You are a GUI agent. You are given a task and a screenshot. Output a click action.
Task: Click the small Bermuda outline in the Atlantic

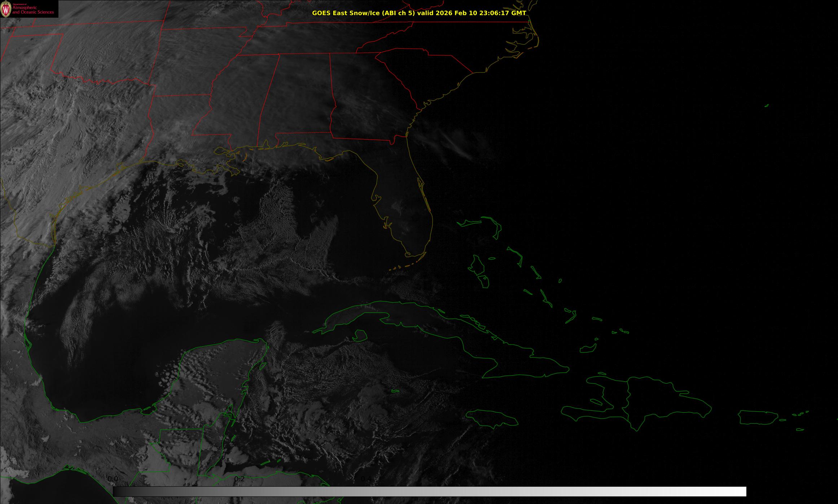pos(766,105)
